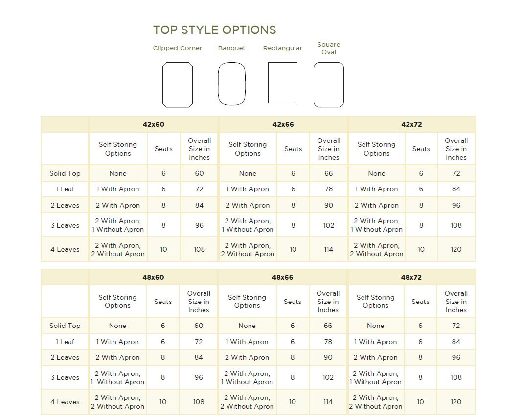Click overall size '60' in 42x60 Solid Top row
Viewport: 522px width, 420px height.
199,173
